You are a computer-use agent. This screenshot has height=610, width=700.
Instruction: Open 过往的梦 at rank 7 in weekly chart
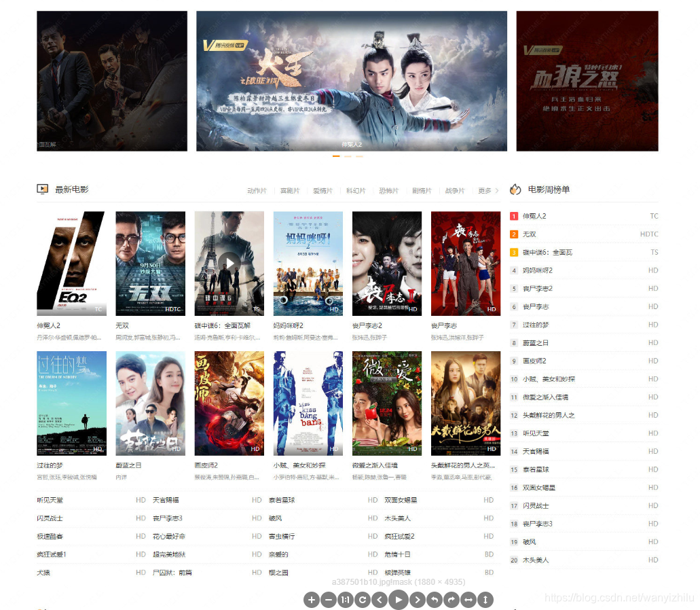pyautogui.click(x=536, y=325)
